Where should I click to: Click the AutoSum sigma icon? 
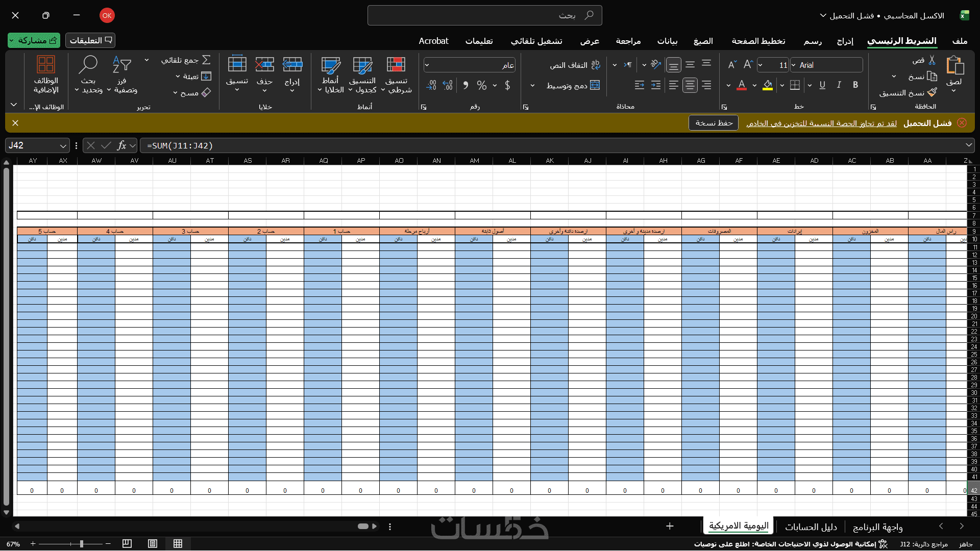pos(206,60)
